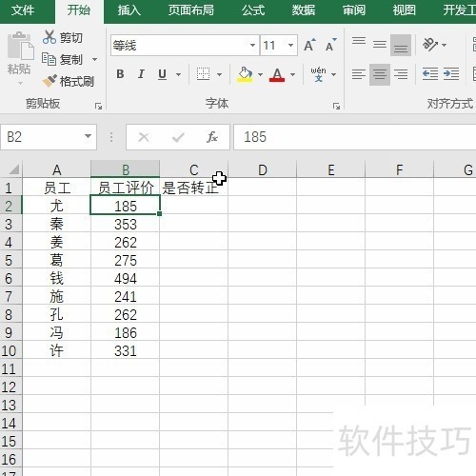Click the Copy button
476x476 pixels.
(x=63, y=59)
